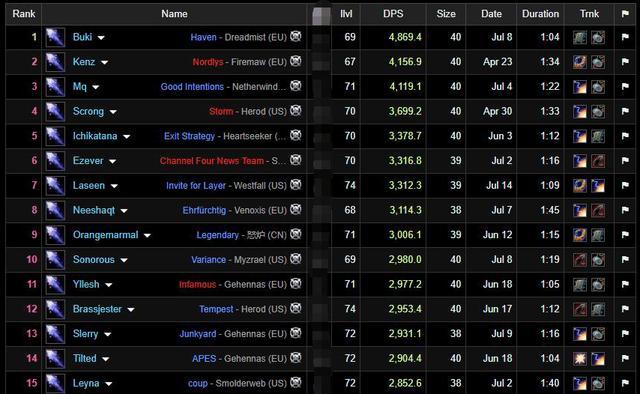The image size is (640, 394).
Task: Click Scrong's class icon
Action: pyautogui.click(x=55, y=111)
